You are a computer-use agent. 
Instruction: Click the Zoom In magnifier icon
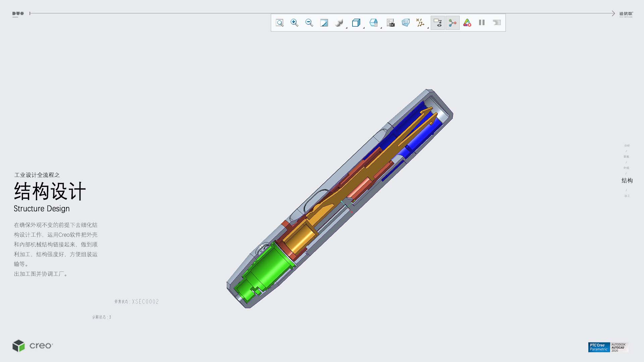pos(294,23)
